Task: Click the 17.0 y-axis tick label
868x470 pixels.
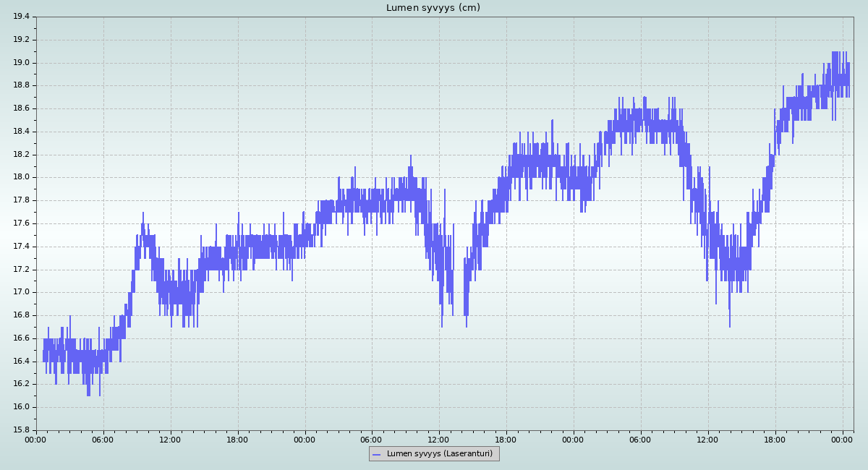Action: point(21,292)
